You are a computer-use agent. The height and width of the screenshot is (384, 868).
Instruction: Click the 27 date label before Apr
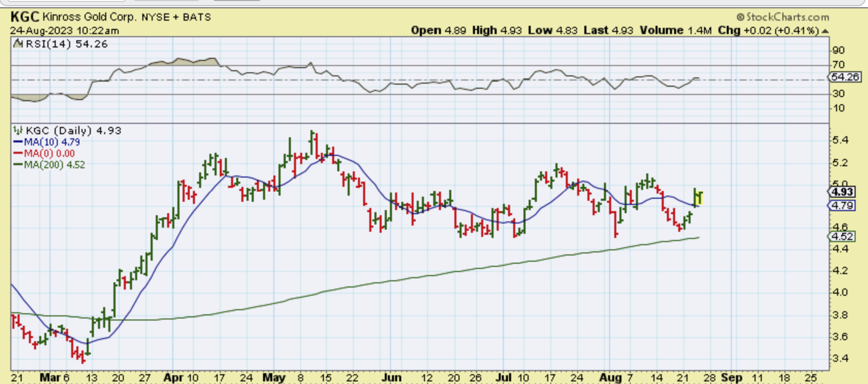pyautogui.click(x=144, y=378)
